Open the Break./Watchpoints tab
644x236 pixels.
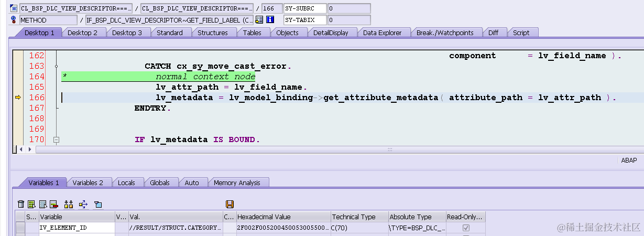coord(445,33)
